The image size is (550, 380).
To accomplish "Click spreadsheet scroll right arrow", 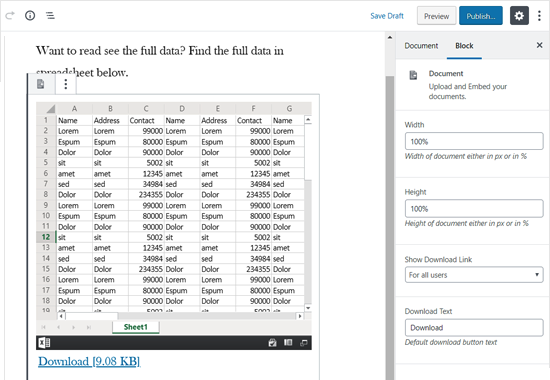I will [x=300, y=316].
